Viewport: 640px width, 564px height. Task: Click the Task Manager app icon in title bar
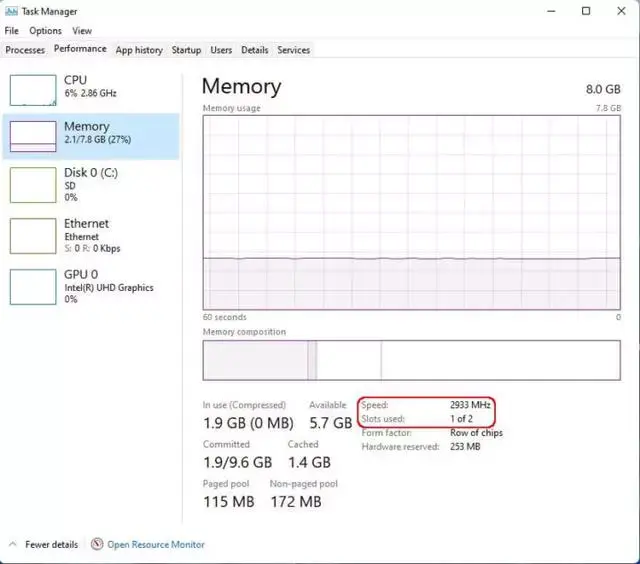tap(11, 11)
